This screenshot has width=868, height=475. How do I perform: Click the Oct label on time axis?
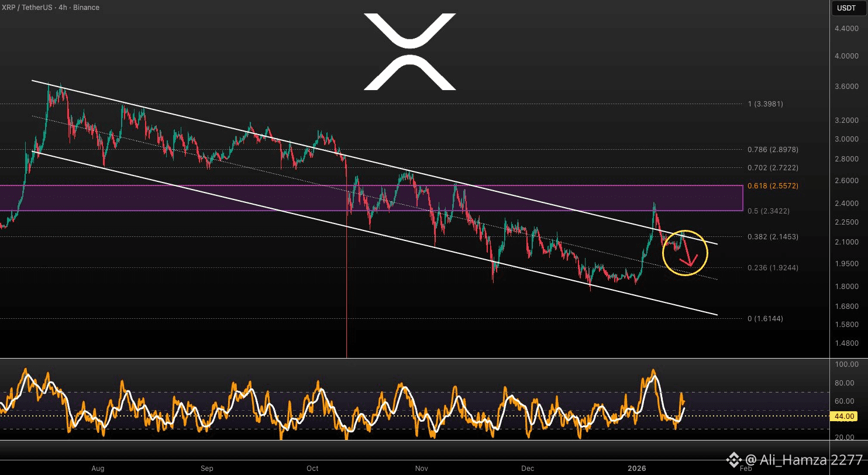click(312, 469)
